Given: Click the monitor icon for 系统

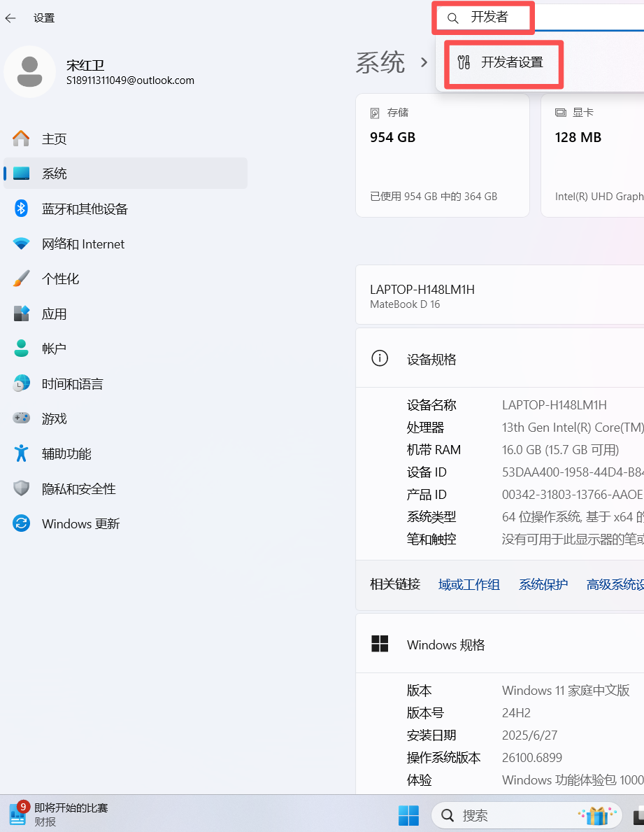Looking at the screenshot, I should pyautogui.click(x=21, y=174).
